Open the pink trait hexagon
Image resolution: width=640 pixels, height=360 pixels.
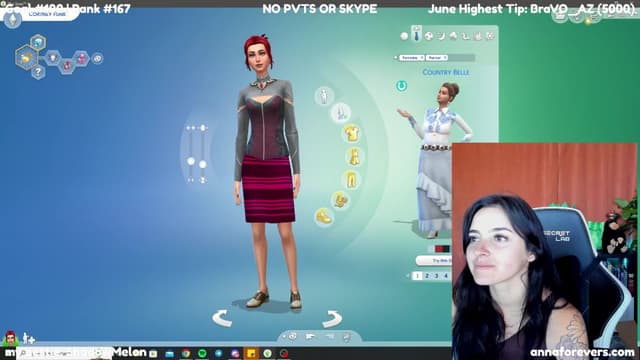(x=81, y=58)
